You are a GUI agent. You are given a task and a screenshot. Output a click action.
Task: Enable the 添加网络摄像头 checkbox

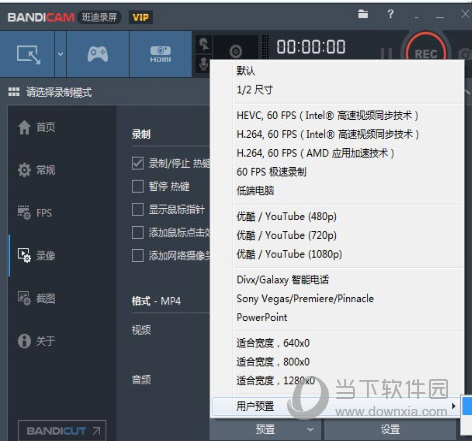(138, 256)
